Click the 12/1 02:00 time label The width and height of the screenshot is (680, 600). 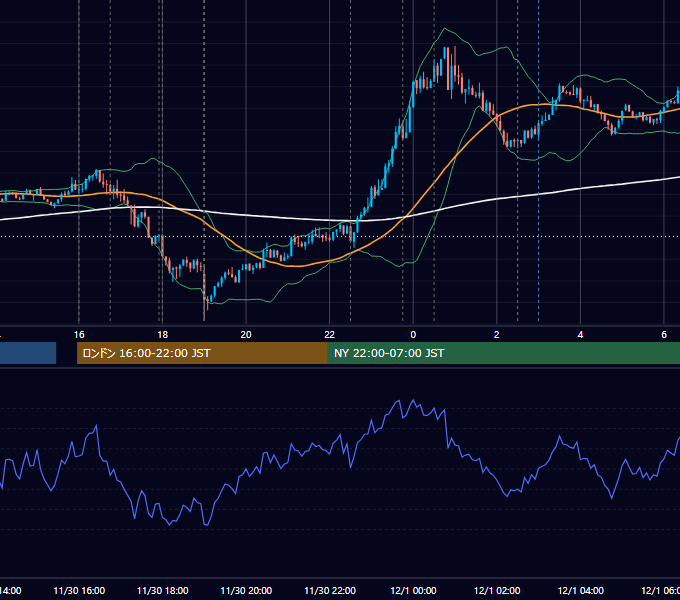497,590
